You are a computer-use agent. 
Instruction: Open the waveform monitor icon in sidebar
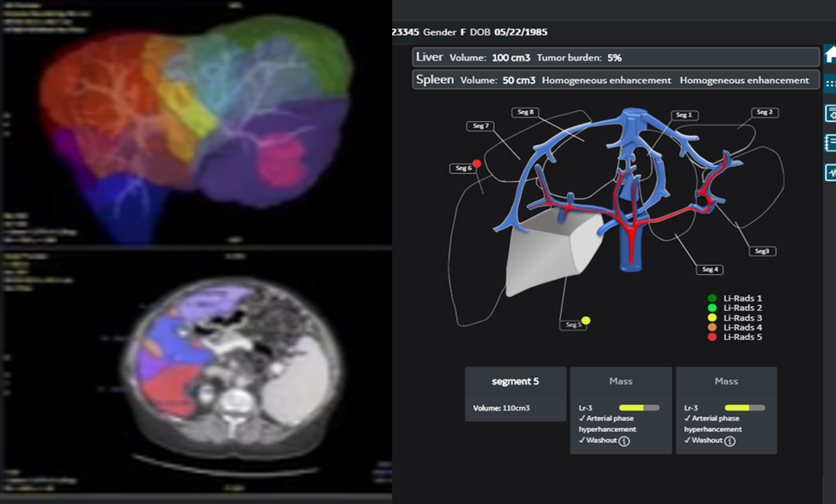click(x=830, y=173)
